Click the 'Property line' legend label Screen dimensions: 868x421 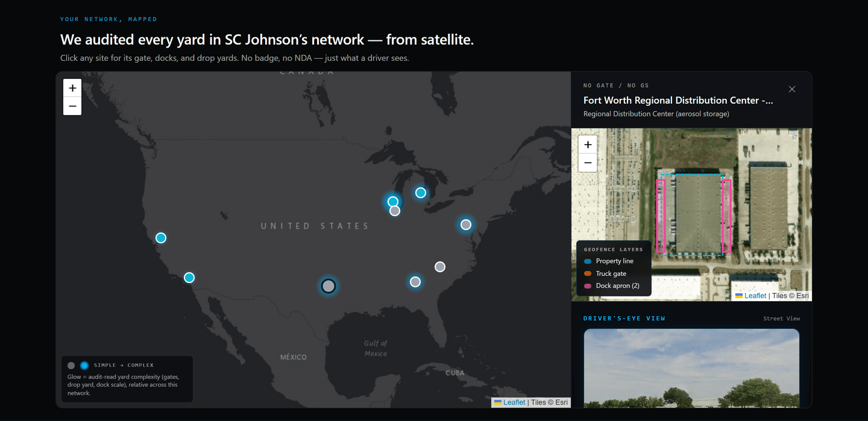[x=615, y=261]
